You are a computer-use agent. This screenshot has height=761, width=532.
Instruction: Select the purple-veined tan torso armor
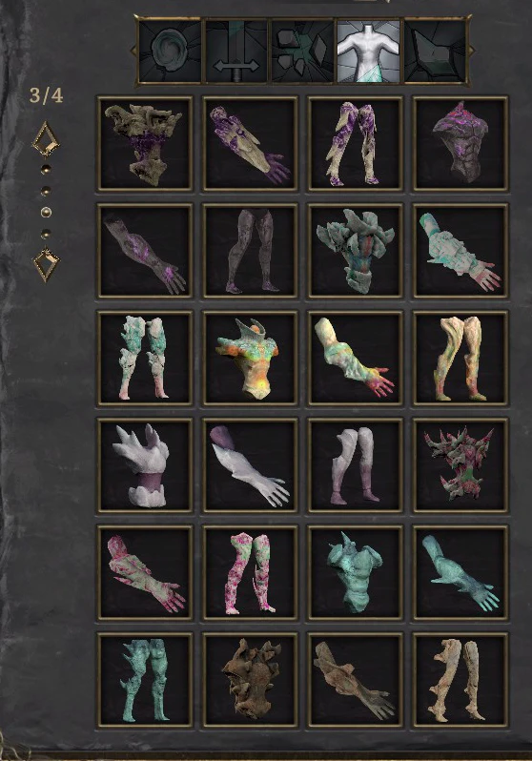click(x=145, y=143)
